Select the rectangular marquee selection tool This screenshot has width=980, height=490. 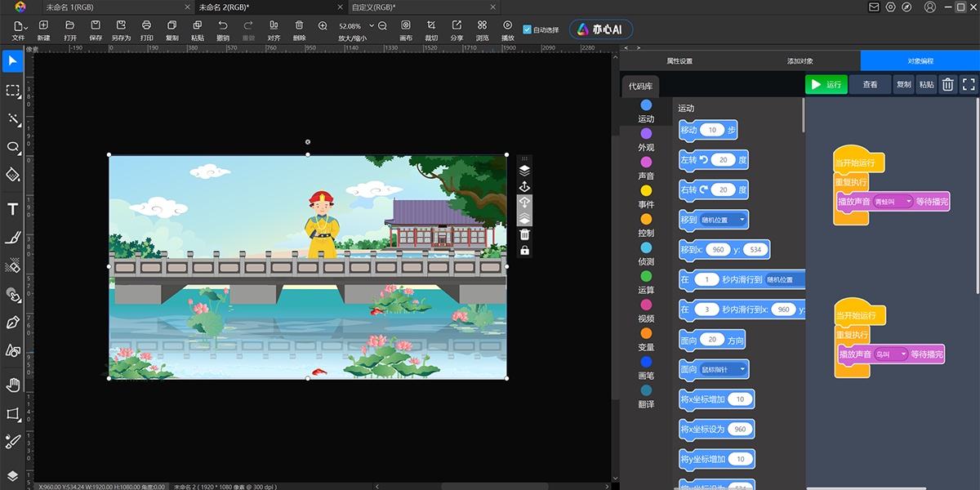tap(13, 91)
